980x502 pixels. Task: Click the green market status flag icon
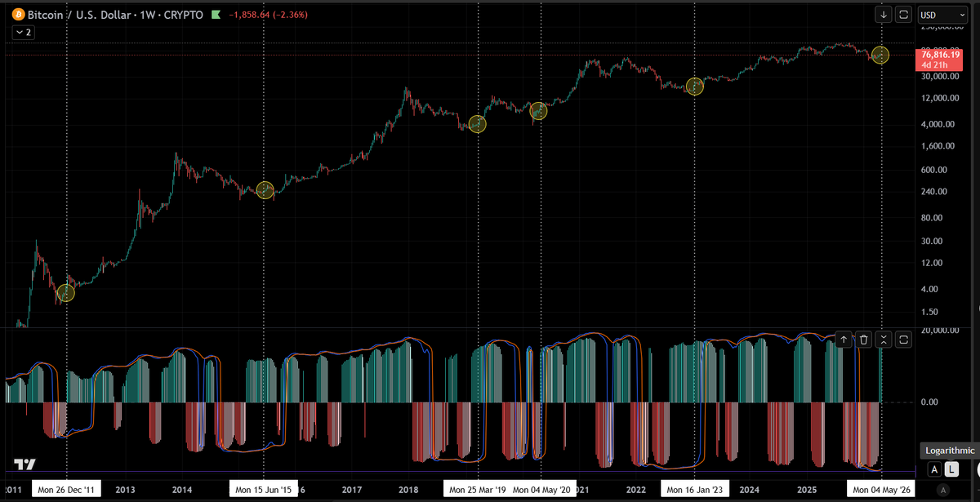216,15
